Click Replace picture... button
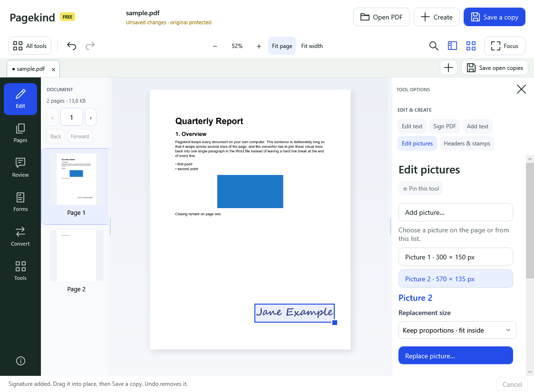Viewport: 534px width, 392px height. pyautogui.click(x=456, y=355)
